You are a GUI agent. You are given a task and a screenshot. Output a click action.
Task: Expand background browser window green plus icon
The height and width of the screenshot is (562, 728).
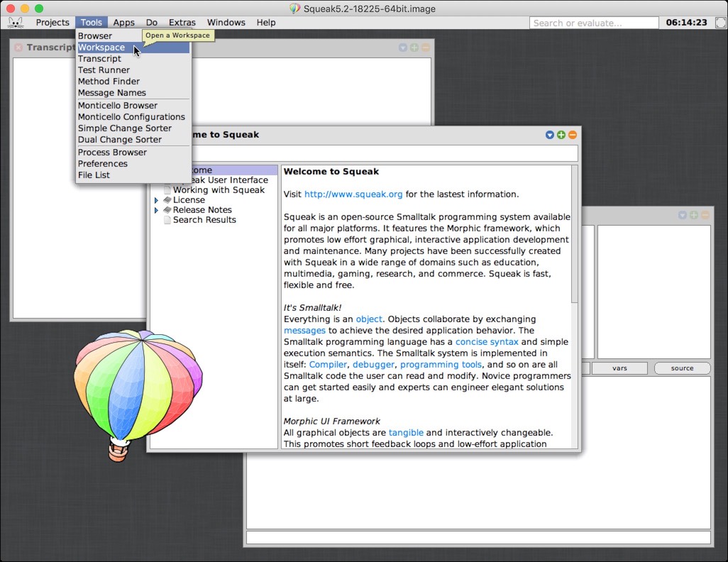(694, 215)
